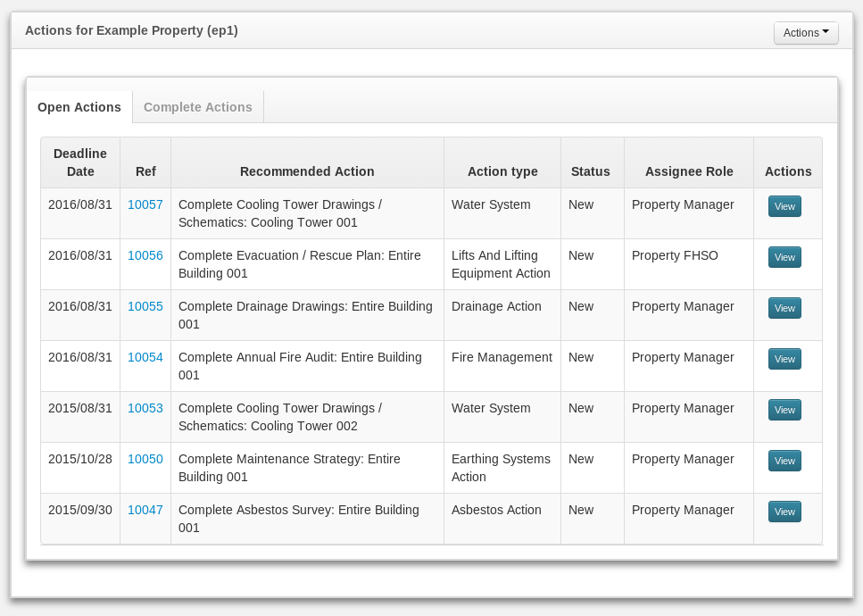Open reference link 10055

[145, 306]
